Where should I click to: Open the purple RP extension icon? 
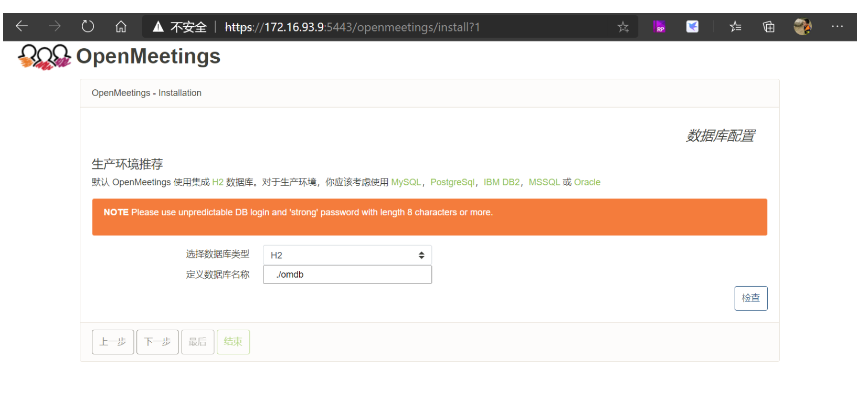(659, 27)
